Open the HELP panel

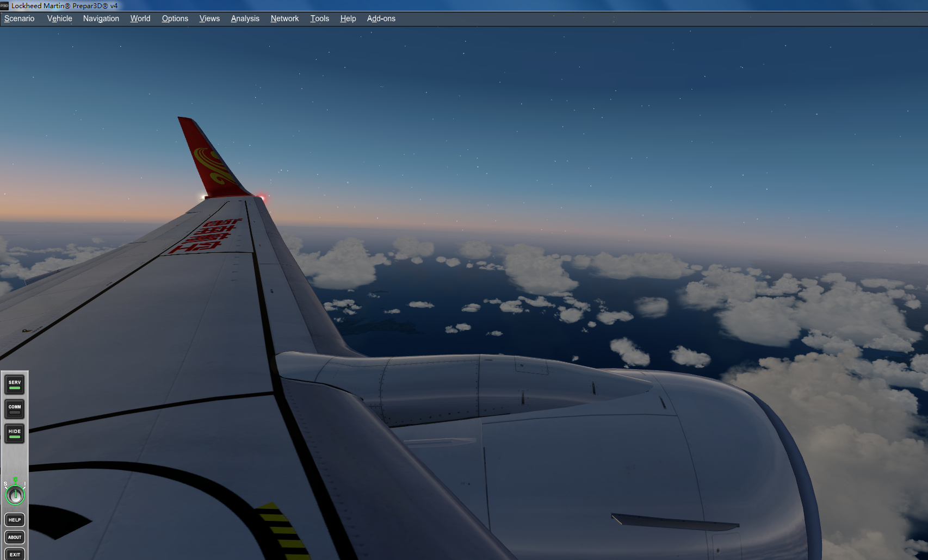coord(14,519)
